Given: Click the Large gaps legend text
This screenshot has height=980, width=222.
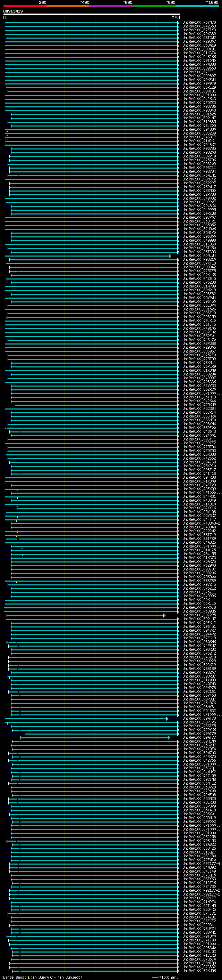Looking at the screenshot, I should 43,977.
